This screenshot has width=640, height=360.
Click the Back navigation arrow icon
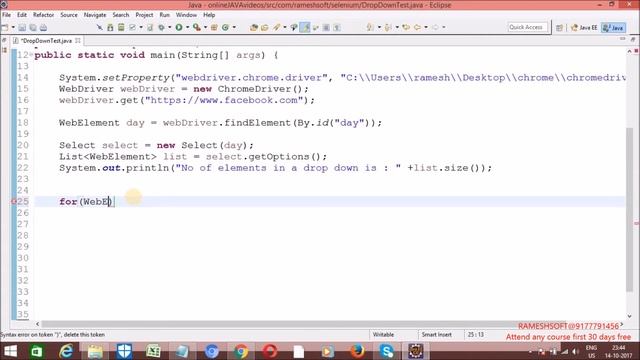(x=417, y=27)
